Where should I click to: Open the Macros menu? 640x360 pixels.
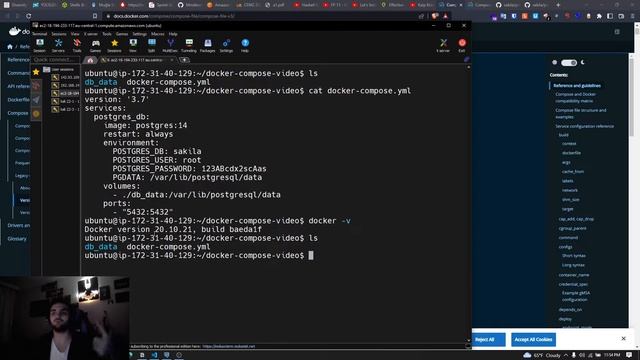tap(158, 34)
